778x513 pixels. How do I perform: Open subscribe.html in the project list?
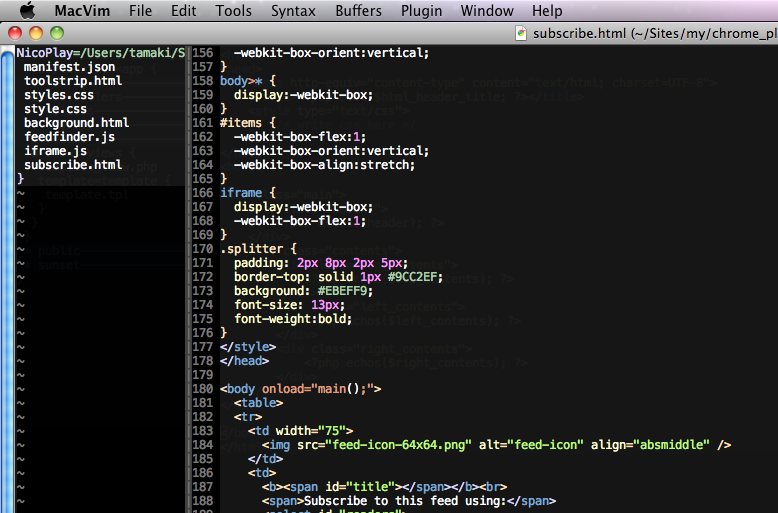(x=73, y=165)
